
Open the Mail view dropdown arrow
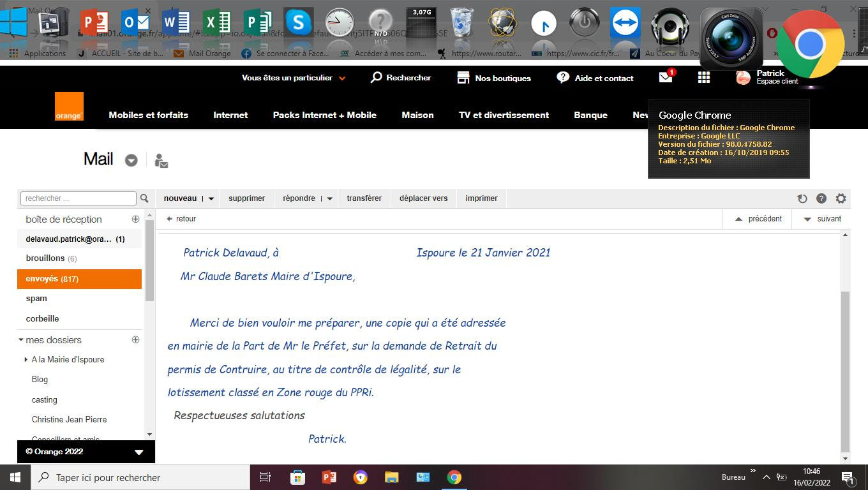pyautogui.click(x=131, y=160)
